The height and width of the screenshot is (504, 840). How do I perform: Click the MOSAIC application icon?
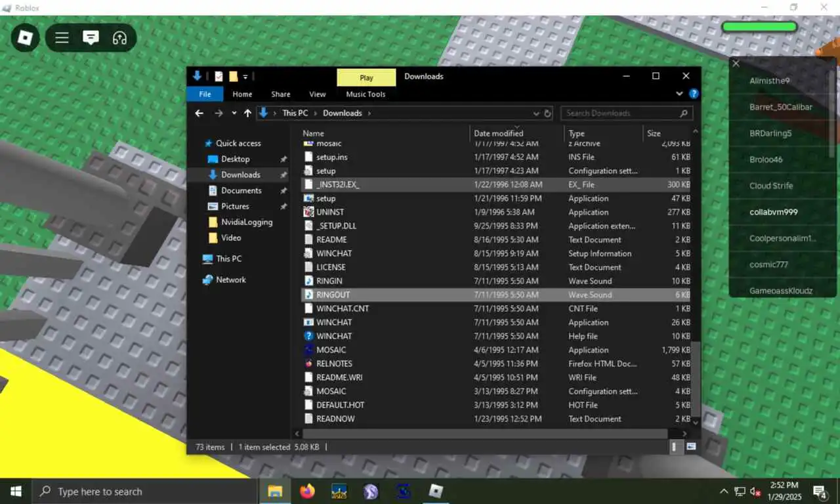click(x=309, y=350)
